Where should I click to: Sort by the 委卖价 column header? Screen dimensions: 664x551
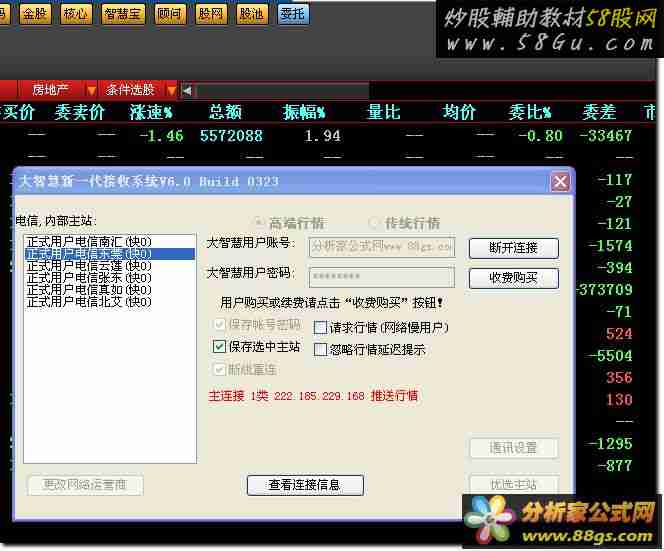(79, 112)
